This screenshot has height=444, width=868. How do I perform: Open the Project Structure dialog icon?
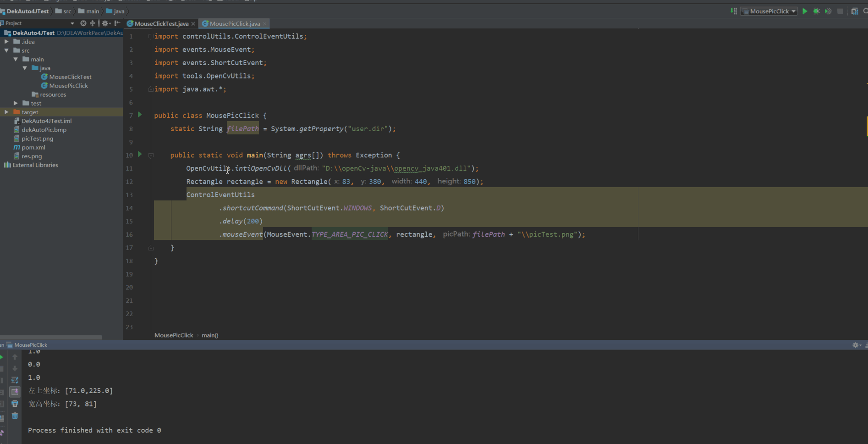click(x=855, y=11)
